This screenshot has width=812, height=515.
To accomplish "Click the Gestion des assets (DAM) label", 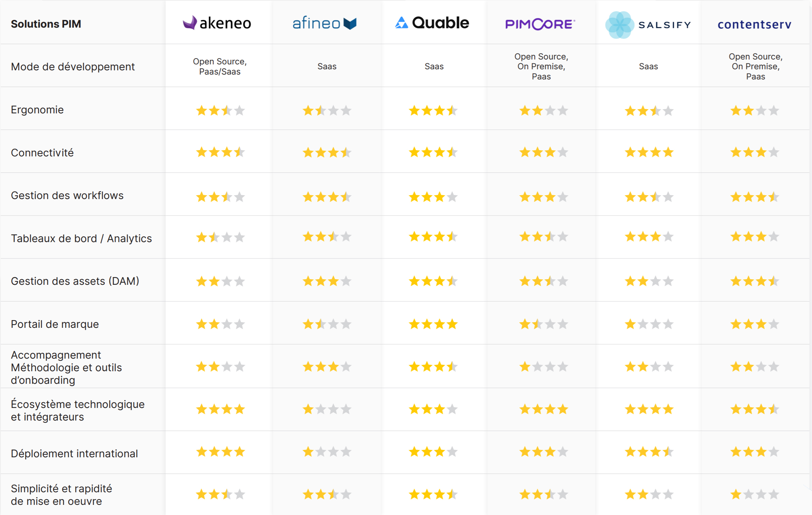I will pos(75,281).
